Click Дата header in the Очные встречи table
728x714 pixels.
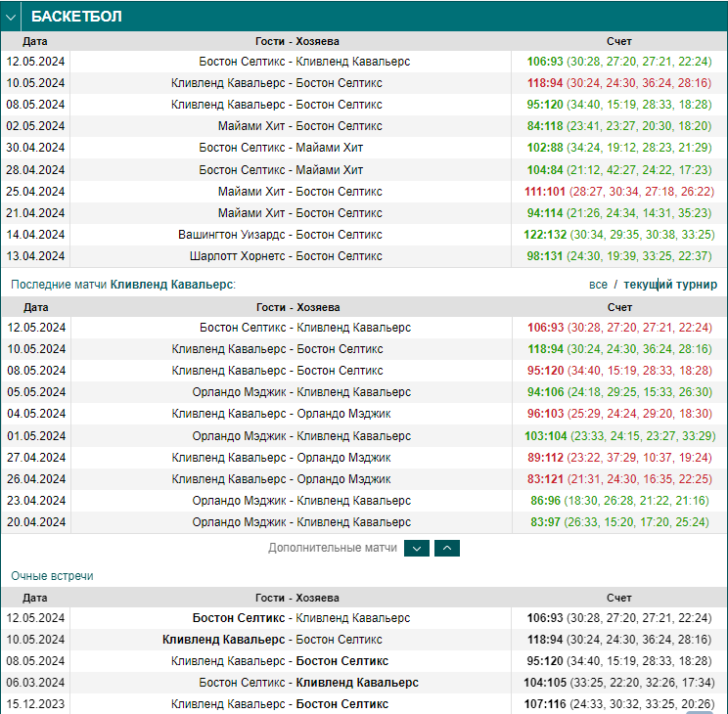(35, 598)
